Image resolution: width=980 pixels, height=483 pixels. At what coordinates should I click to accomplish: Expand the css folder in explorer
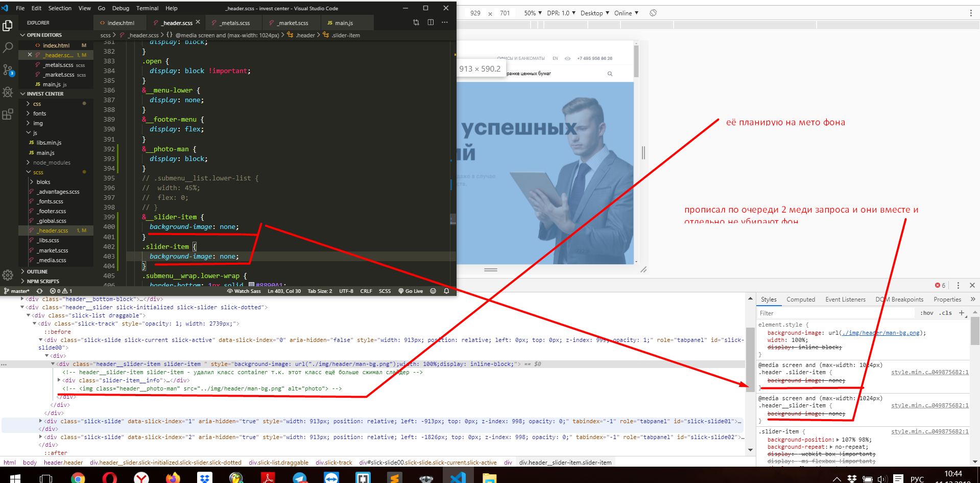point(37,104)
